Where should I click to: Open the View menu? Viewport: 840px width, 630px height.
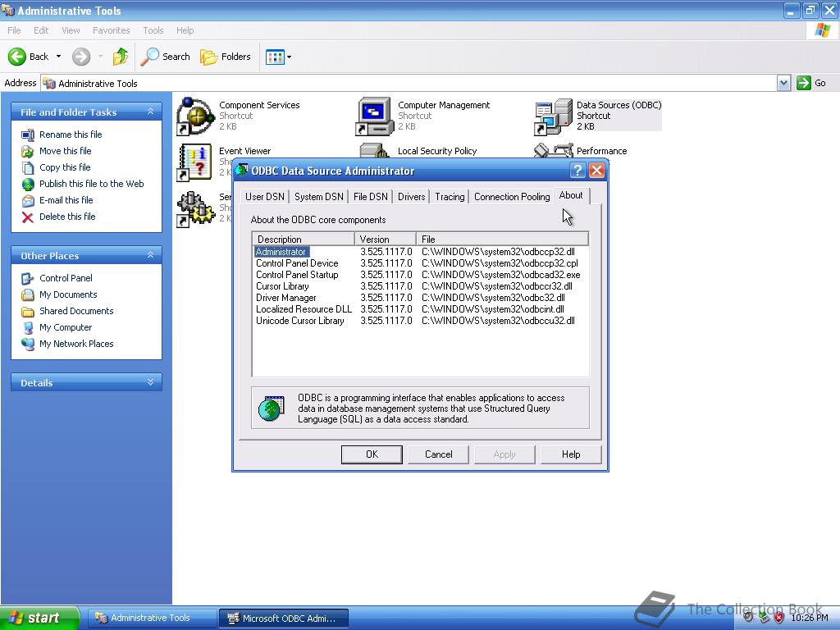pyautogui.click(x=71, y=30)
